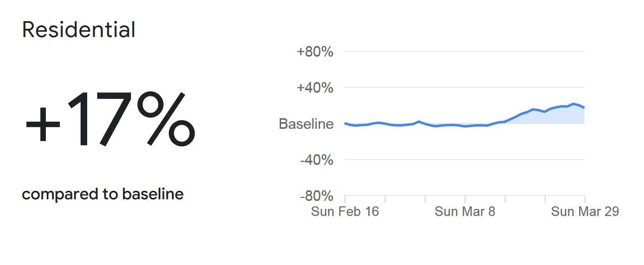Select the highest peak of the blue trend line
The width and height of the screenshot is (644, 265).
pos(573,103)
